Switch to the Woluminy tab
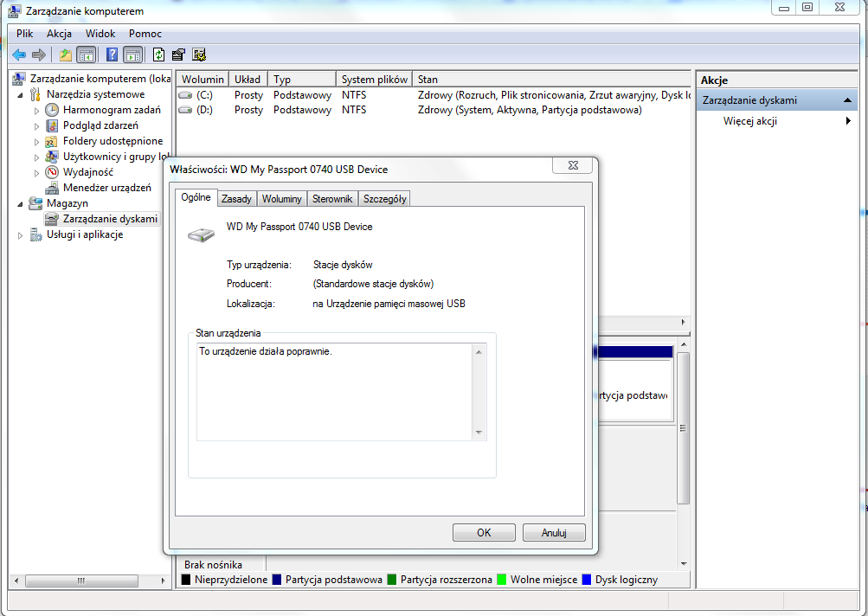 click(x=282, y=199)
